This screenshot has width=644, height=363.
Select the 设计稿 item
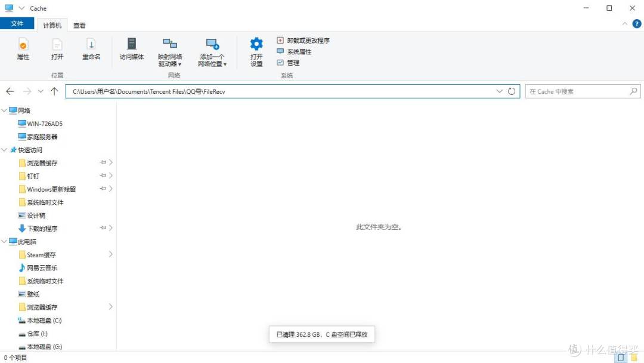32,216
